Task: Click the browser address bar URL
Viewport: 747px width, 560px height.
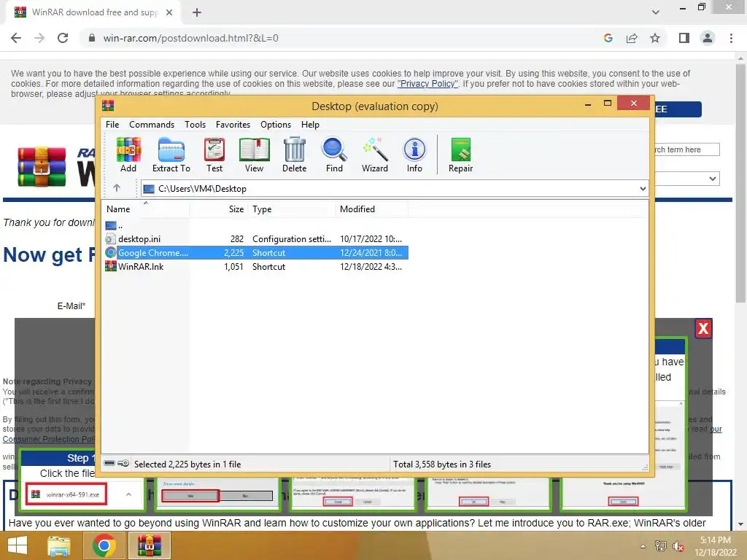Action: (190, 38)
